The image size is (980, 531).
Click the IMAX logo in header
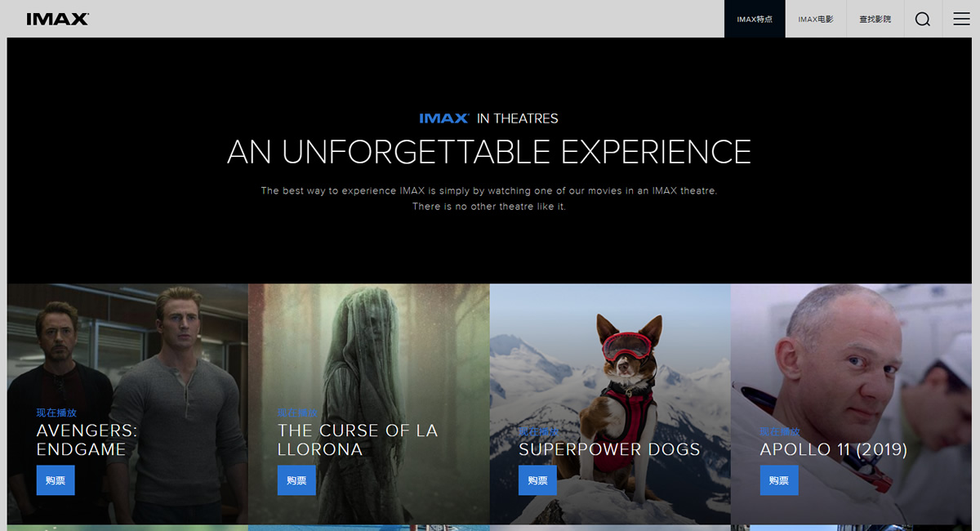[57, 19]
